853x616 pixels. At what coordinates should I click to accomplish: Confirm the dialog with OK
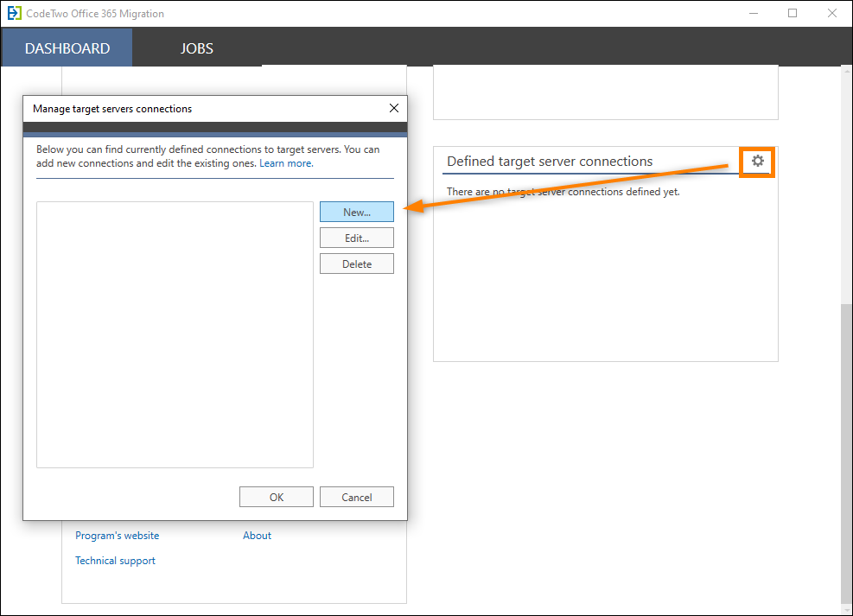[277, 497]
